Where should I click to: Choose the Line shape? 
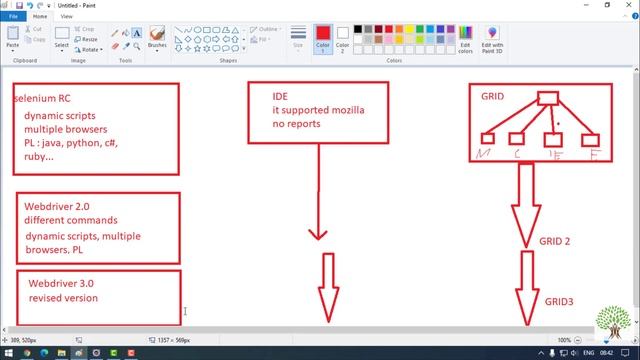(x=178, y=30)
